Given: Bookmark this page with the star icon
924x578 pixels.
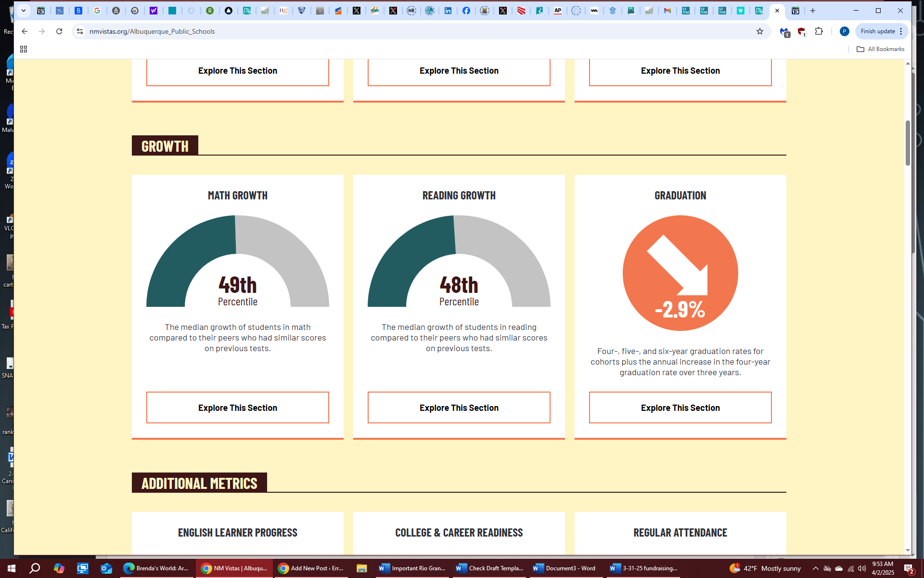Looking at the screenshot, I should coord(759,31).
